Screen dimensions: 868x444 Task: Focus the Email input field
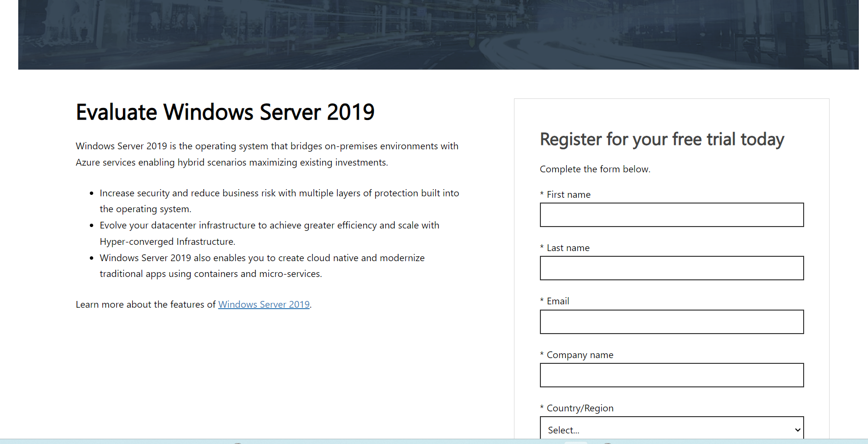click(672, 322)
